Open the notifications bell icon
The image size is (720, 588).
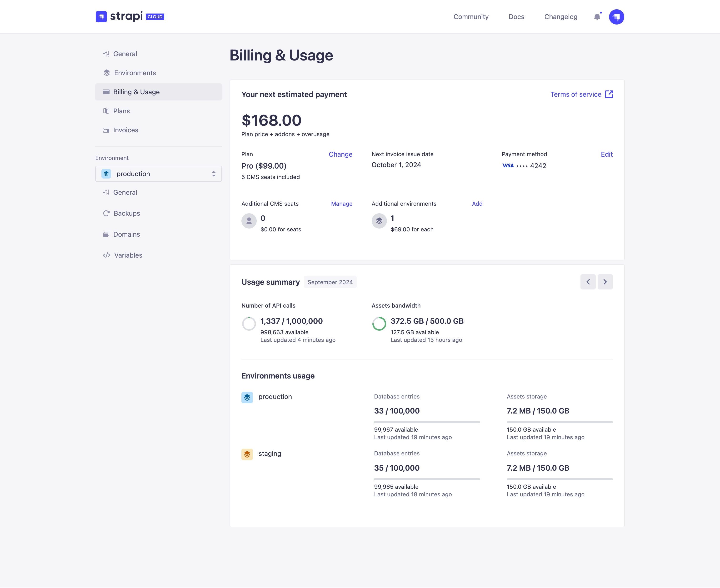click(597, 17)
